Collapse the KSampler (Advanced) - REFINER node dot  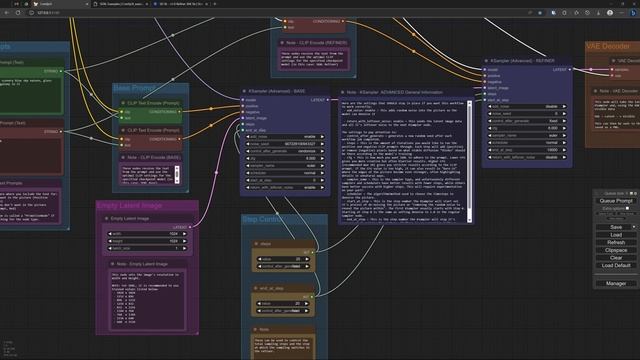tap(486, 61)
